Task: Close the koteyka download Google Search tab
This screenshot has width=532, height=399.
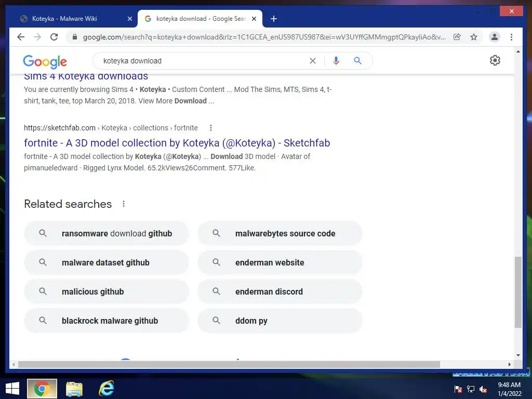Action: click(254, 19)
